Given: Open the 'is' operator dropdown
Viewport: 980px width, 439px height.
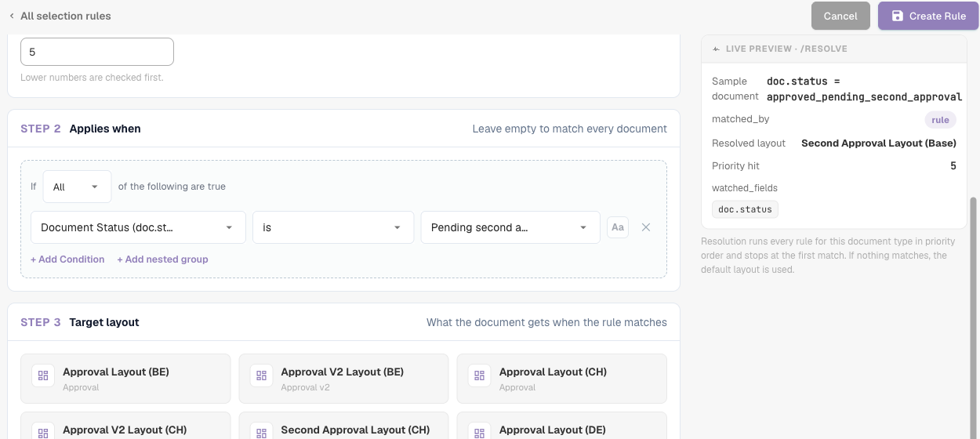Looking at the screenshot, I should click(333, 227).
